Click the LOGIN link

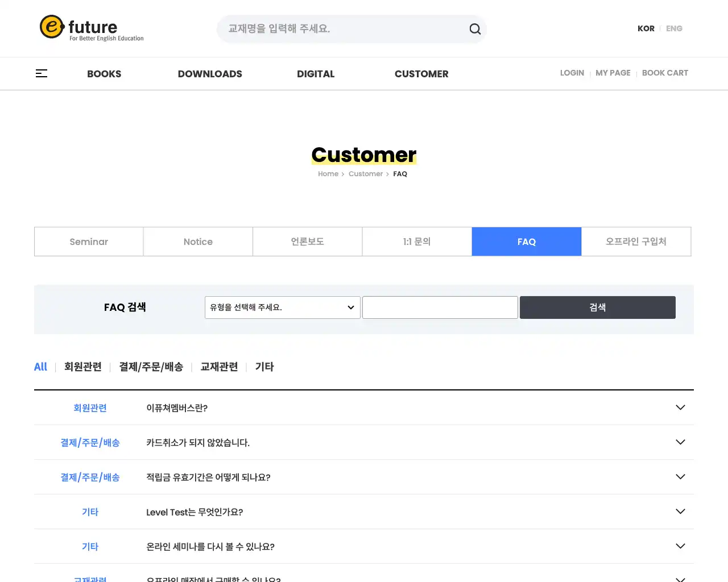[x=572, y=73]
